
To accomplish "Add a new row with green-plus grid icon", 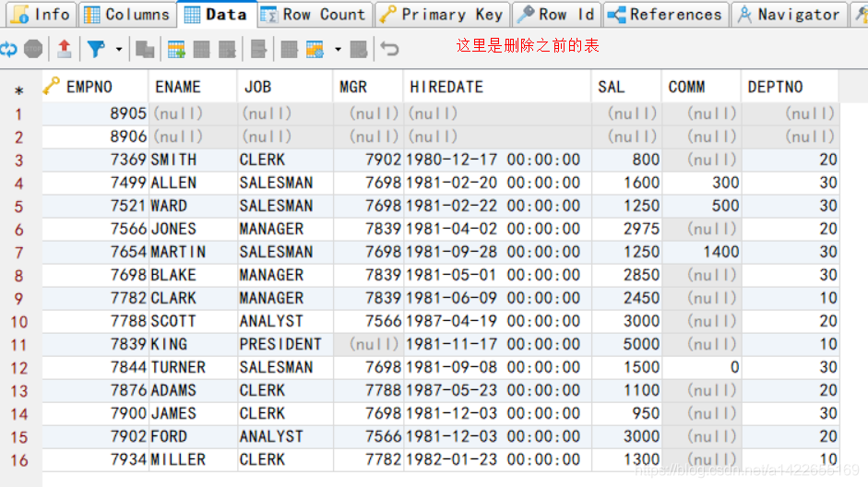I will [x=176, y=50].
